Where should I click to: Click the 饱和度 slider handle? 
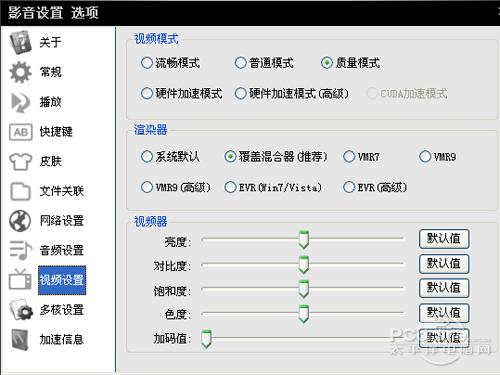[x=304, y=289]
